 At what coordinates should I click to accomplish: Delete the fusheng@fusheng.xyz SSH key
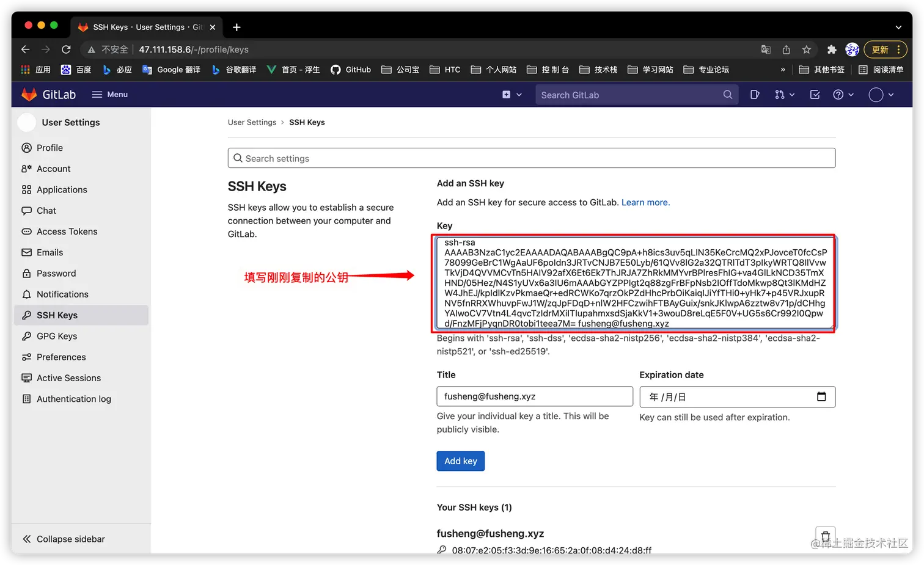[825, 536]
